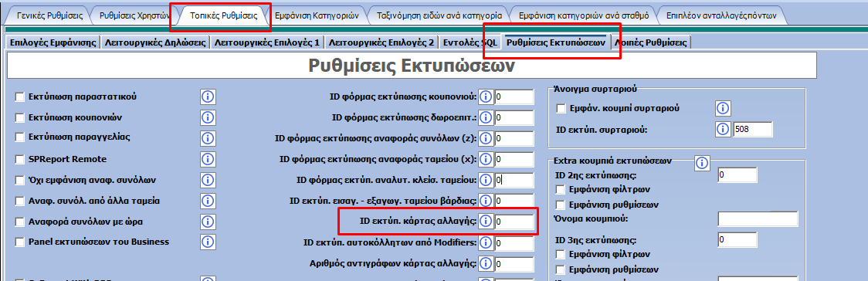Check Εμφάνιση φίλτρων under ID 2ης εκτύπωσης

point(561,189)
